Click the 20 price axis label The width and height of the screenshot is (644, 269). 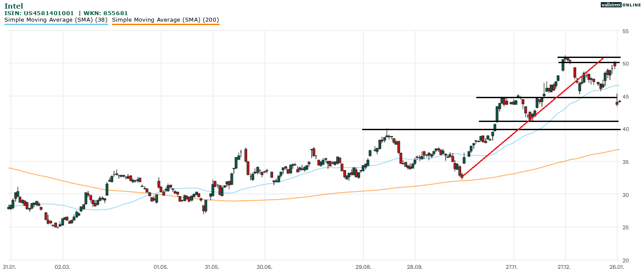pos(625,260)
